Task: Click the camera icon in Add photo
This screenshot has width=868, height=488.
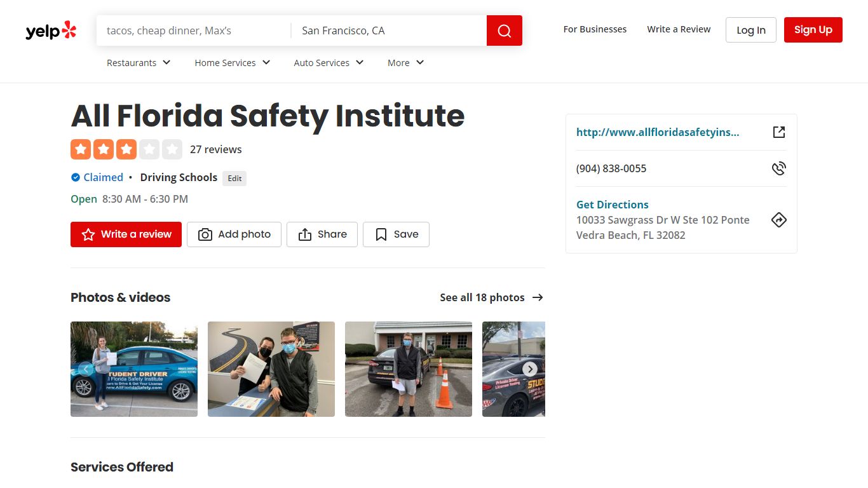Action: 205,234
